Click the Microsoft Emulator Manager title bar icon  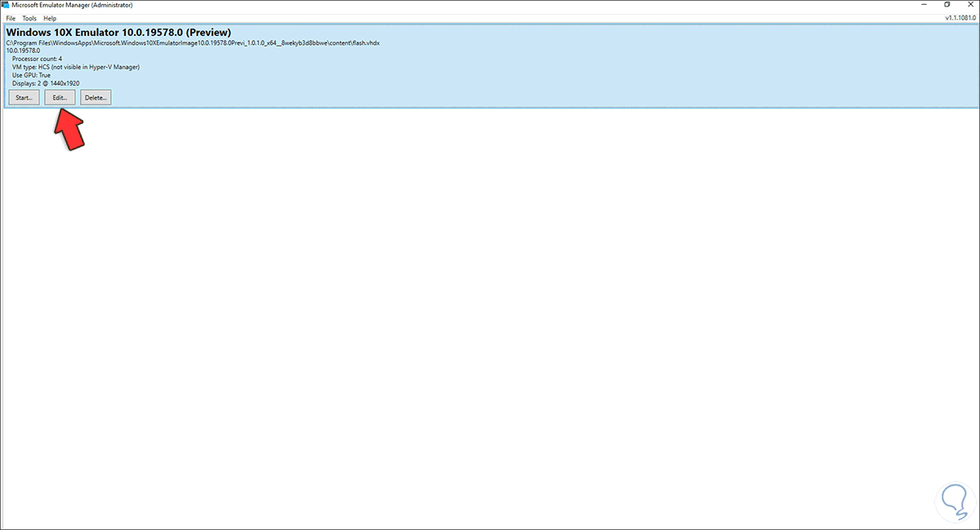pos(6,5)
